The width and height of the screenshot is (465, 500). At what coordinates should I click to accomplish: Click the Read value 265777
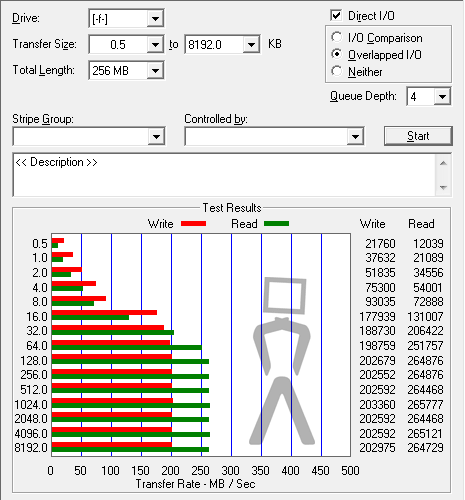pyautogui.click(x=425, y=405)
